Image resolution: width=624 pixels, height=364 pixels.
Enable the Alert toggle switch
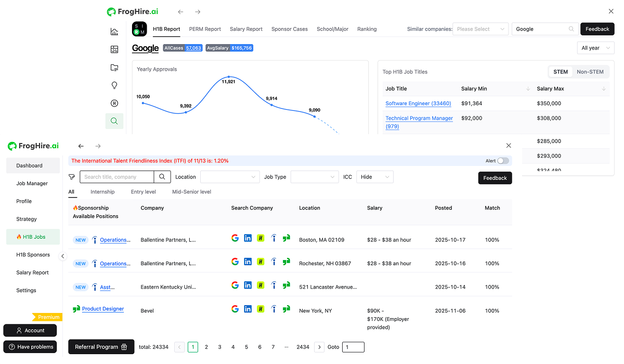pos(502,161)
